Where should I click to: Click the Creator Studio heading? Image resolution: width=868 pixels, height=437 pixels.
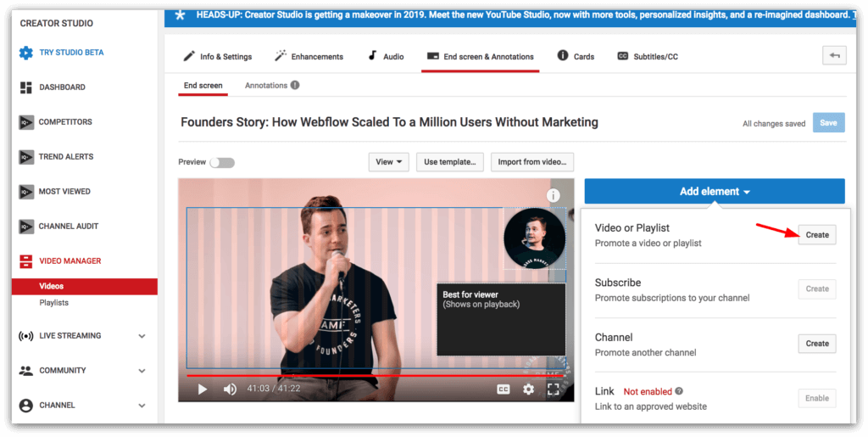point(57,23)
